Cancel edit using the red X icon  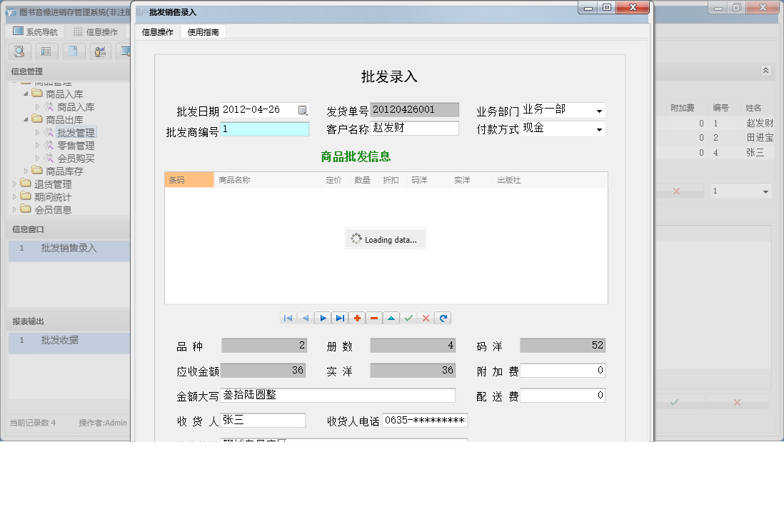(x=426, y=318)
